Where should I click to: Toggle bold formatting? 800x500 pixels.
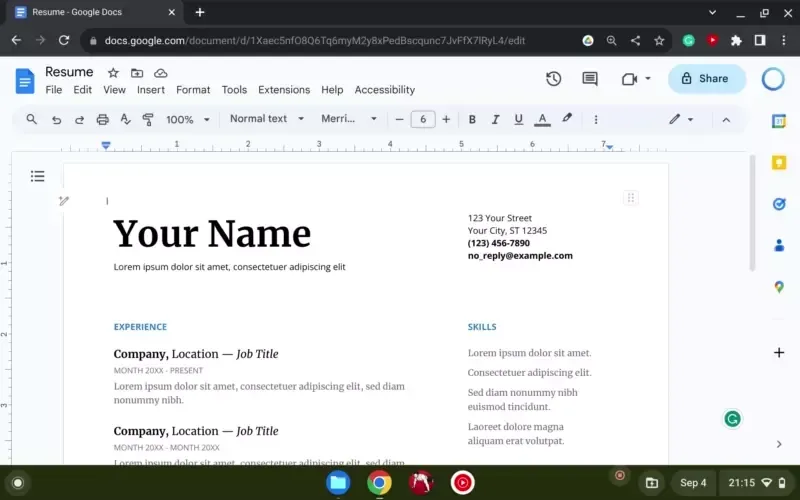(472, 119)
